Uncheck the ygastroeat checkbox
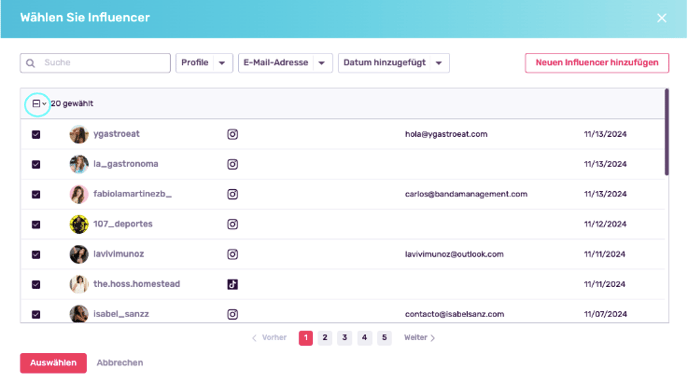The image size is (688, 382). [36, 134]
